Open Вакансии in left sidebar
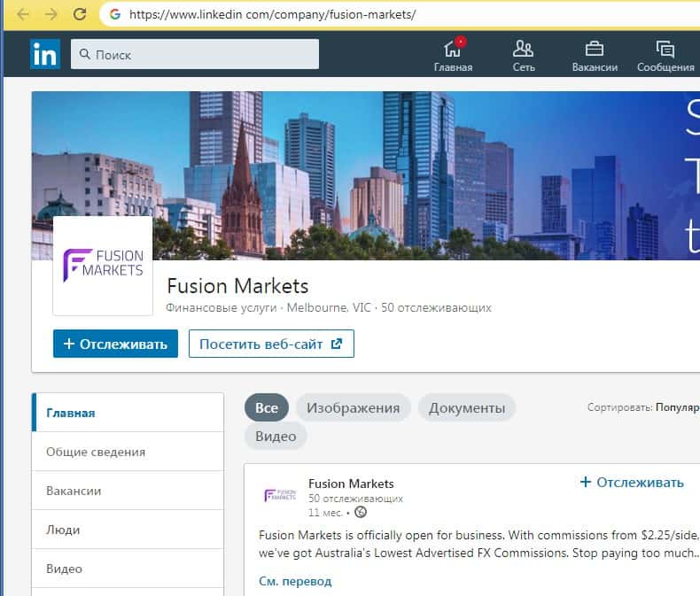This screenshot has width=700, height=596. [x=128, y=491]
